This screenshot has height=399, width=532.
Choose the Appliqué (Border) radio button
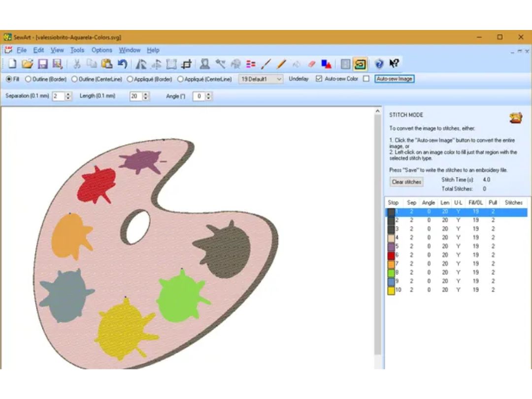[130, 79]
